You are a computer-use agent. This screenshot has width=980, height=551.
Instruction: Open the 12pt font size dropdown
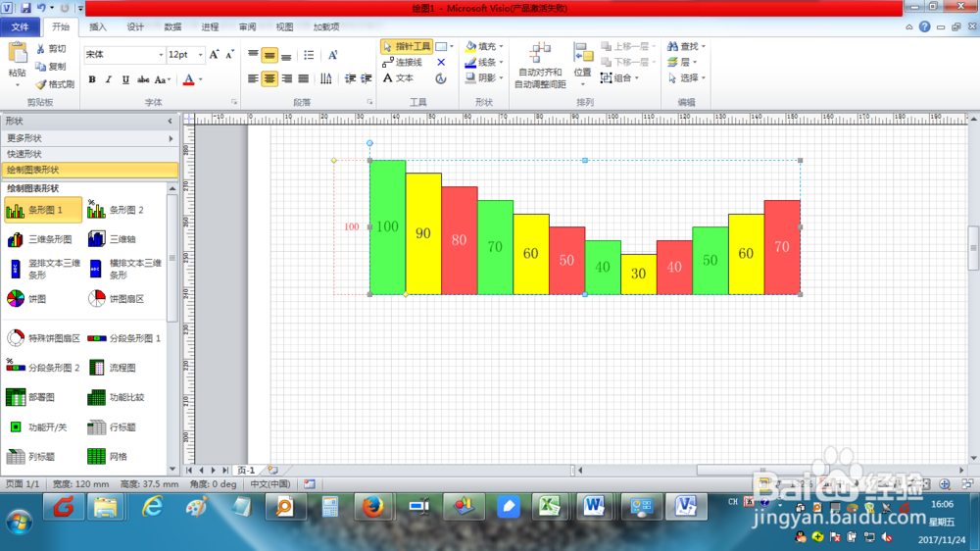200,55
